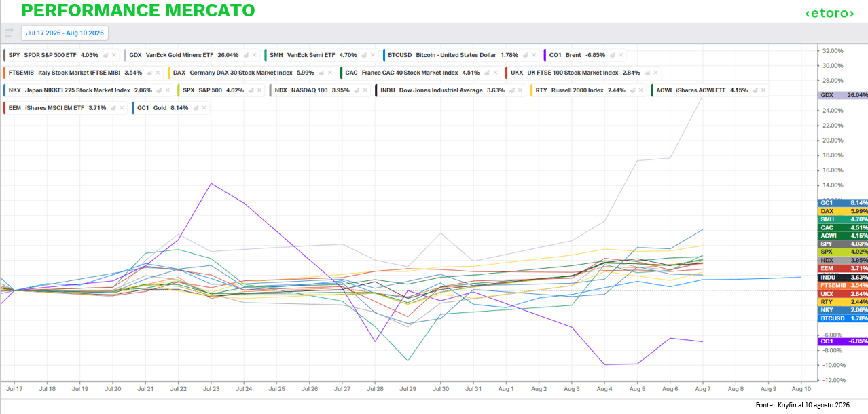
Task: Open line style icon for SPX chip
Action: tap(251, 90)
